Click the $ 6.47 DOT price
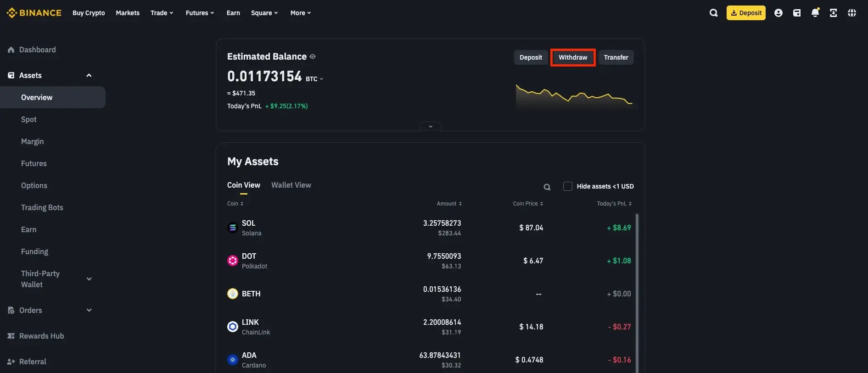This screenshot has width=868, height=373. [x=533, y=261]
